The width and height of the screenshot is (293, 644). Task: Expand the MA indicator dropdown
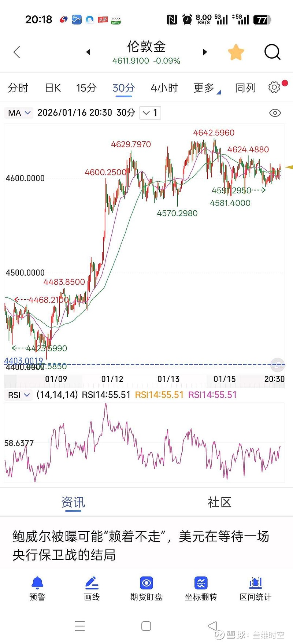19,113
